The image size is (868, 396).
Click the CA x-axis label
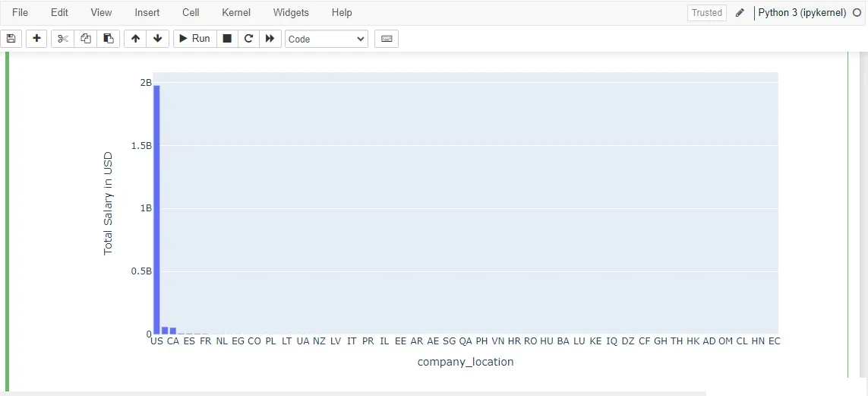point(172,341)
